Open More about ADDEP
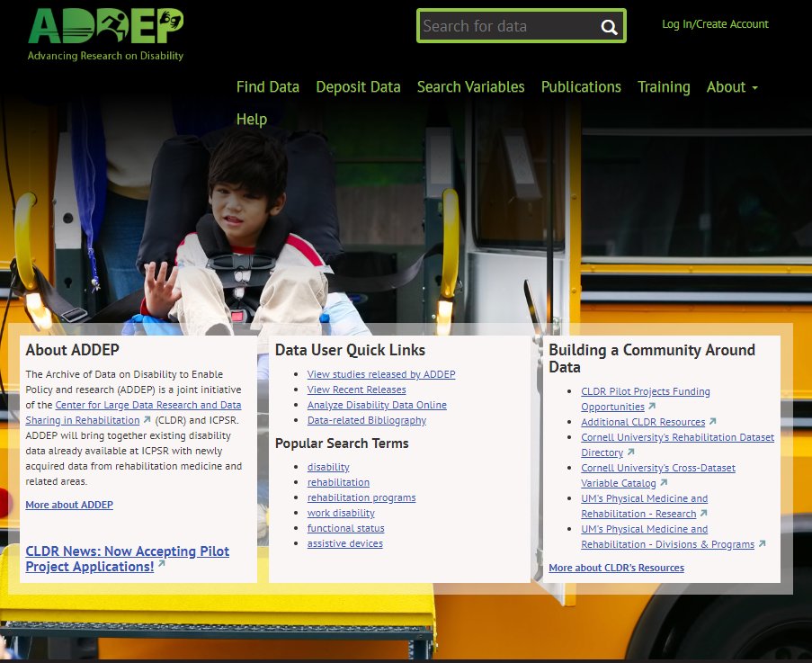This screenshot has height=663, width=812. tap(69, 505)
